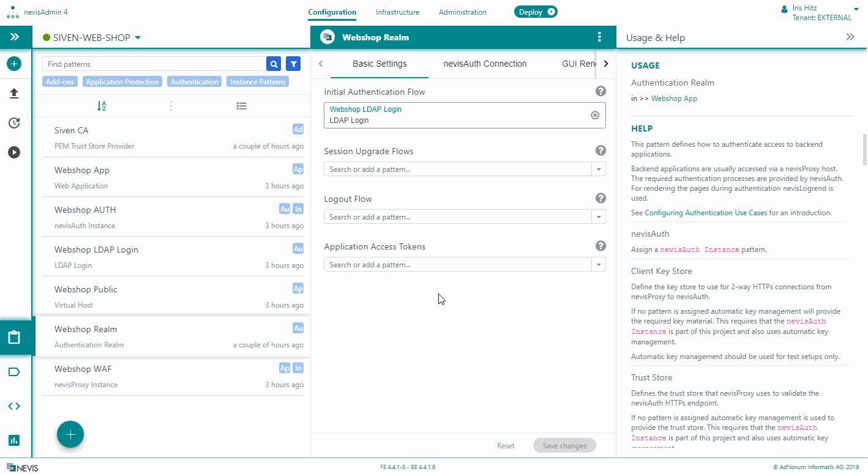The image size is (868, 474).
Task: Click help icon for Initial Authentication Flow
Action: click(x=600, y=91)
